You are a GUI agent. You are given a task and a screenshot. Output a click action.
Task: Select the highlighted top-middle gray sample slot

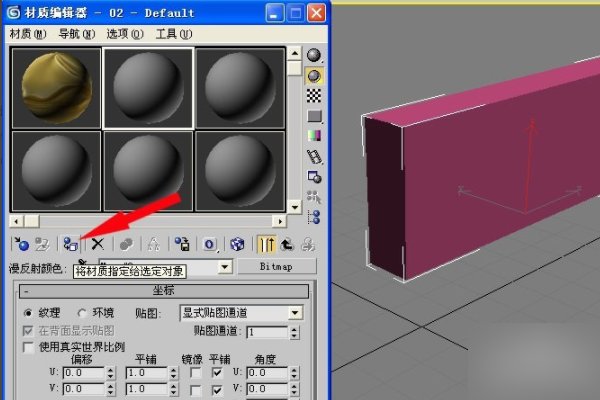pos(148,88)
